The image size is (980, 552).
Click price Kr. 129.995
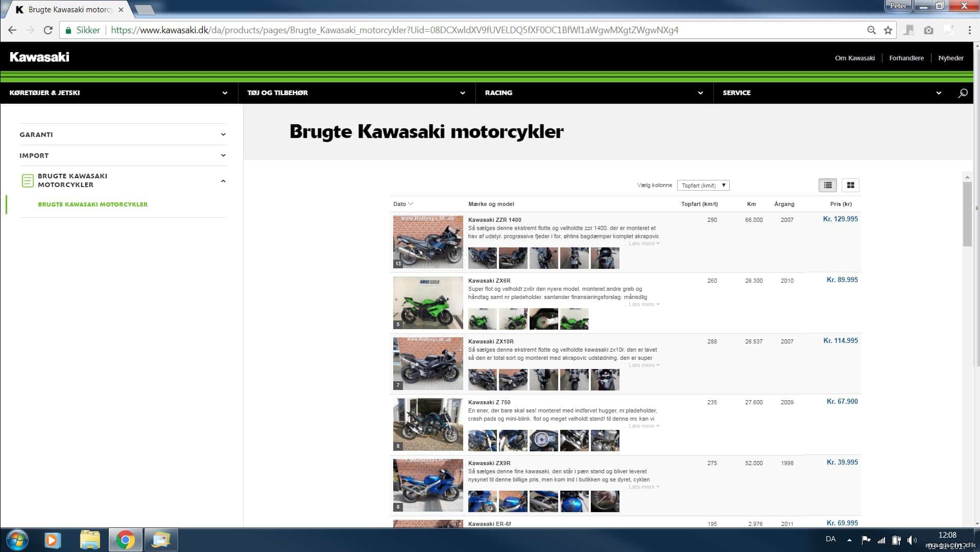pyautogui.click(x=840, y=219)
